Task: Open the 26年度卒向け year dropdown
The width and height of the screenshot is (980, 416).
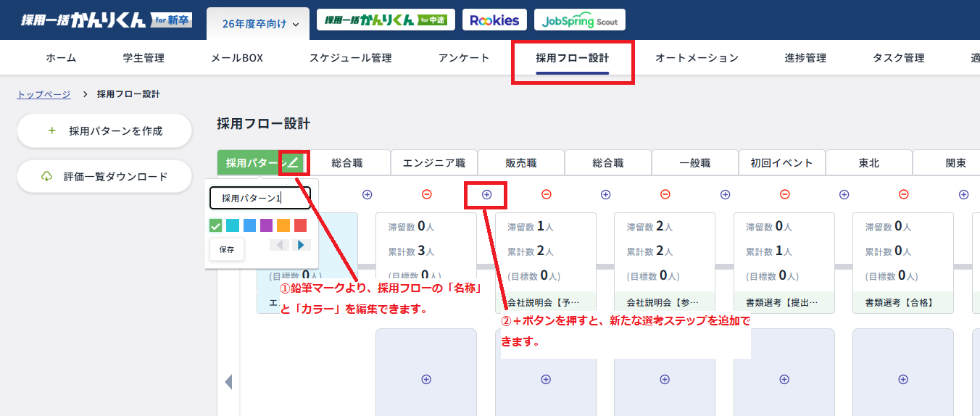Action: pyautogui.click(x=258, y=24)
